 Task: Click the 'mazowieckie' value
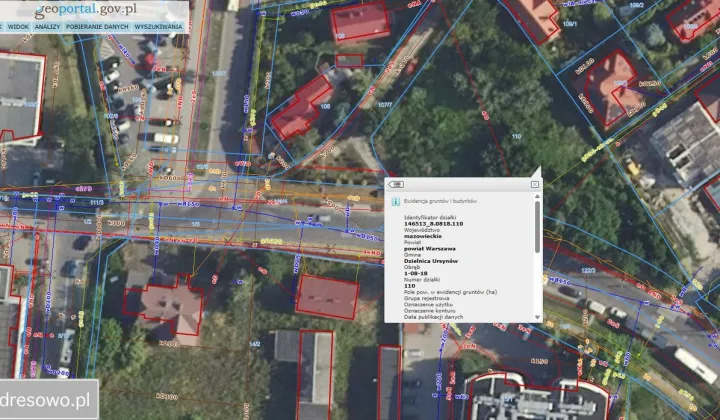[x=422, y=236]
